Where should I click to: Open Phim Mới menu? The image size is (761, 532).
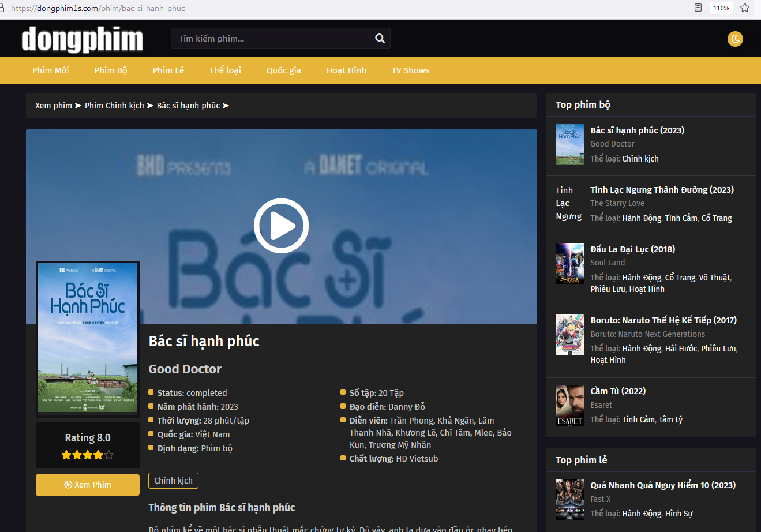50,70
